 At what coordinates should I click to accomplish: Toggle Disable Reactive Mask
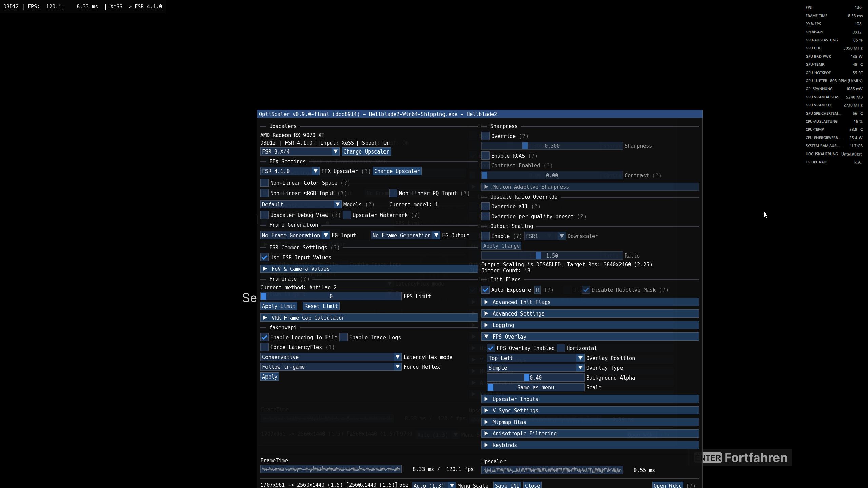[x=585, y=290]
